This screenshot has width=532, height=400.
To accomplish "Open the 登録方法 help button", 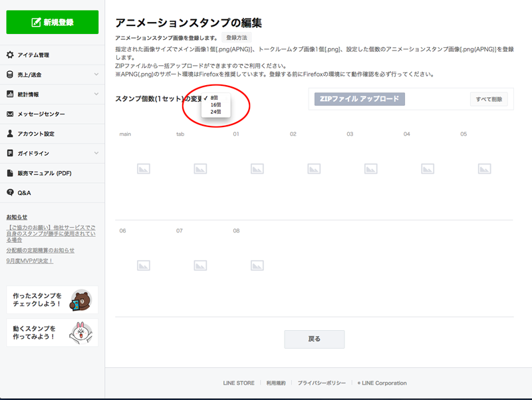I will 236,38.
